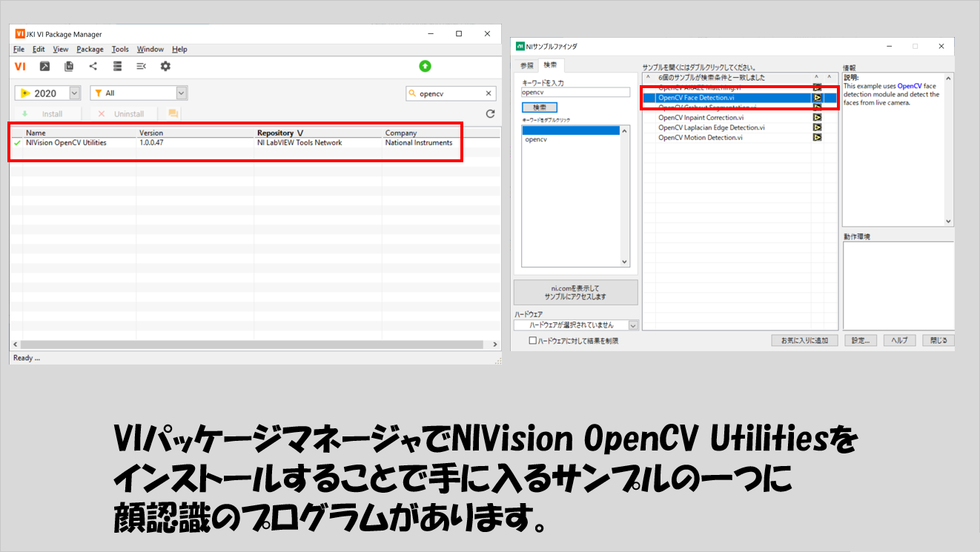Click the NI logo in sample finder title bar
Screen dimensions: 980x552
[520, 46]
